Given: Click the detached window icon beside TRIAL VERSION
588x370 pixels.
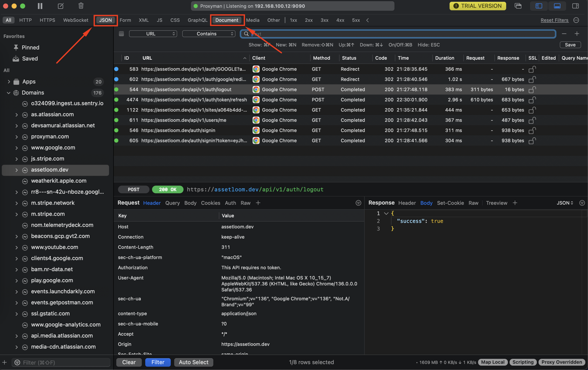Looking at the screenshot, I should click(518, 6).
